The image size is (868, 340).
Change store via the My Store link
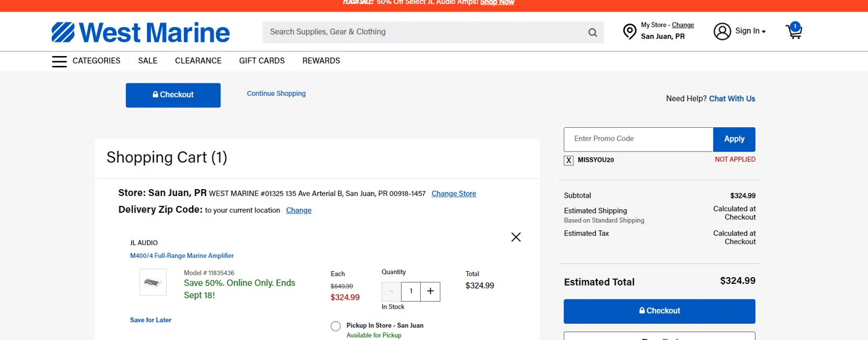click(683, 25)
